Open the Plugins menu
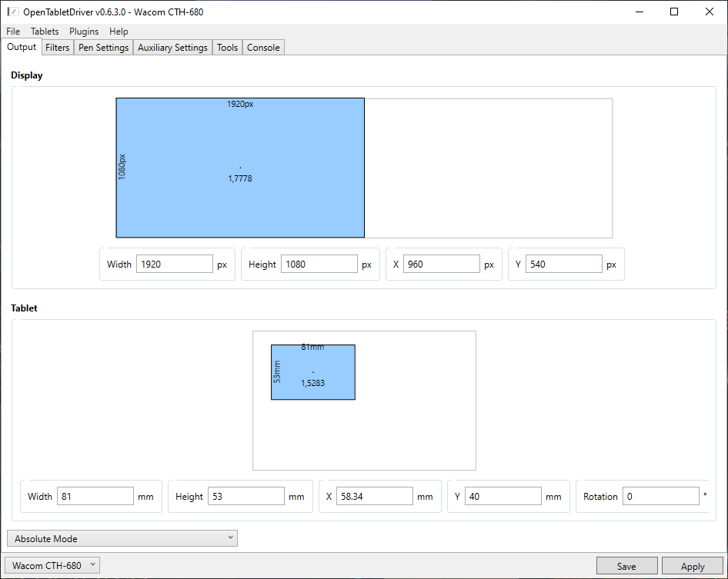The image size is (728, 579). [x=84, y=32]
